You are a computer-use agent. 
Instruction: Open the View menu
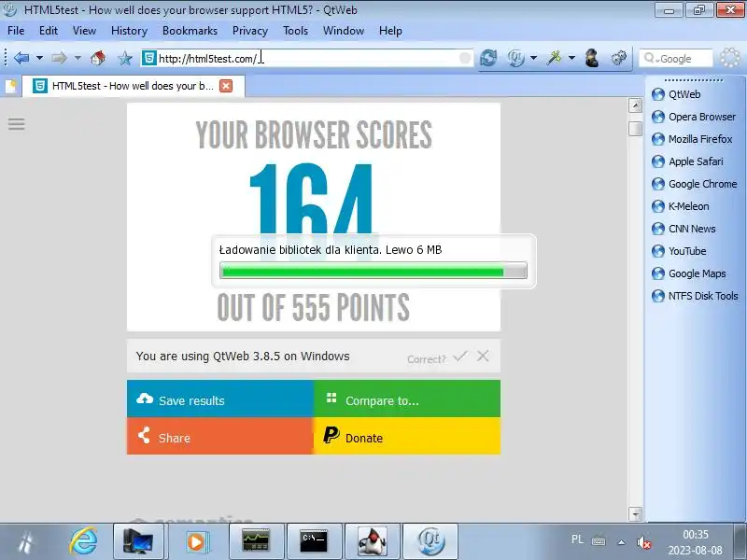84,31
